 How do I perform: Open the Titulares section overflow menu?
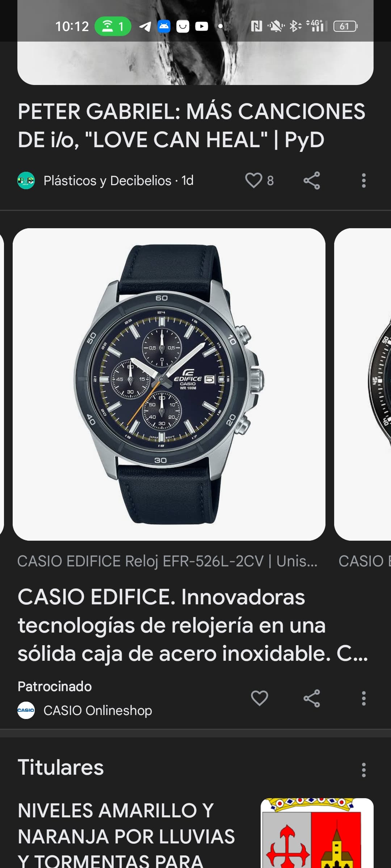(x=364, y=770)
